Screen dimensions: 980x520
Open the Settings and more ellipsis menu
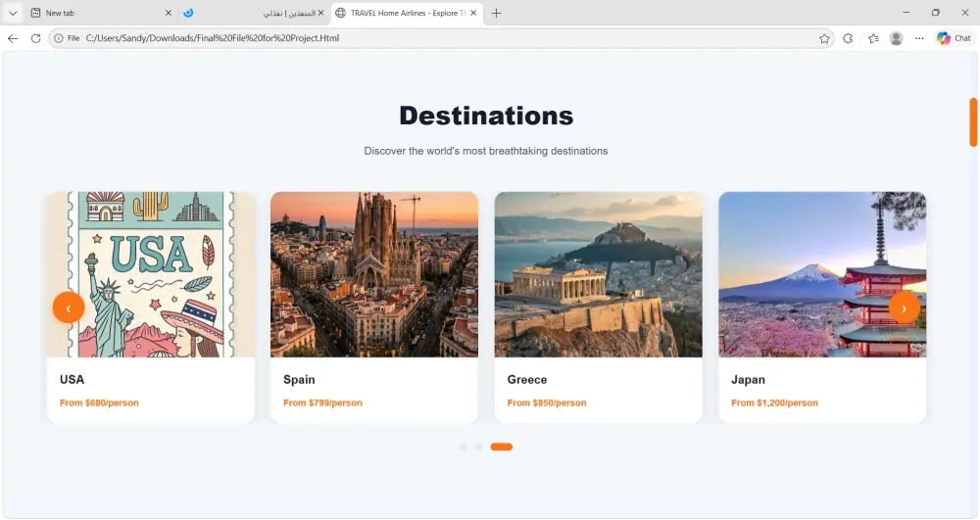(919, 39)
